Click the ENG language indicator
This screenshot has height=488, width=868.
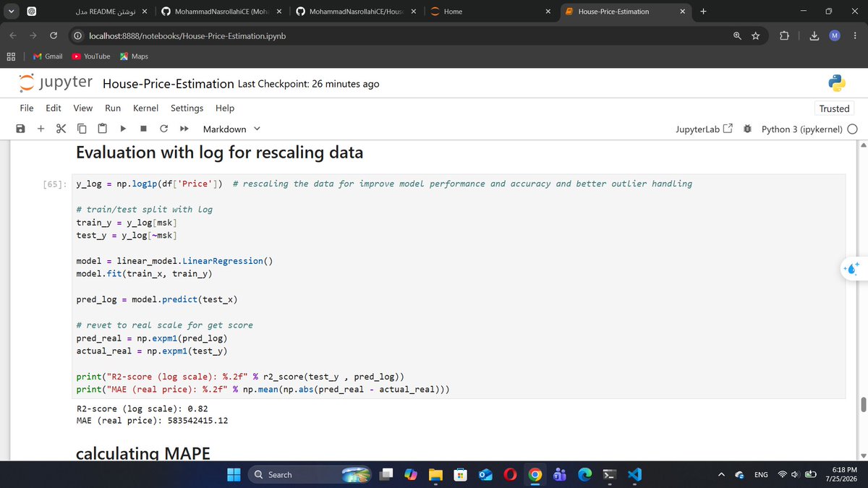point(761,474)
